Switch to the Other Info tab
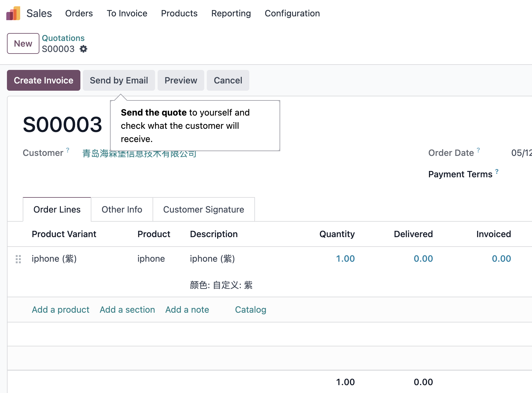This screenshot has height=393, width=532. (122, 209)
